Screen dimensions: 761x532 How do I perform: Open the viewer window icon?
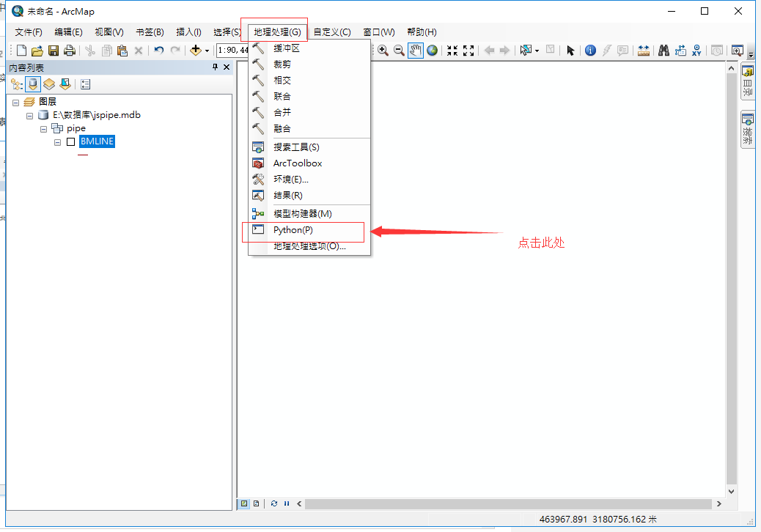[x=738, y=50]
